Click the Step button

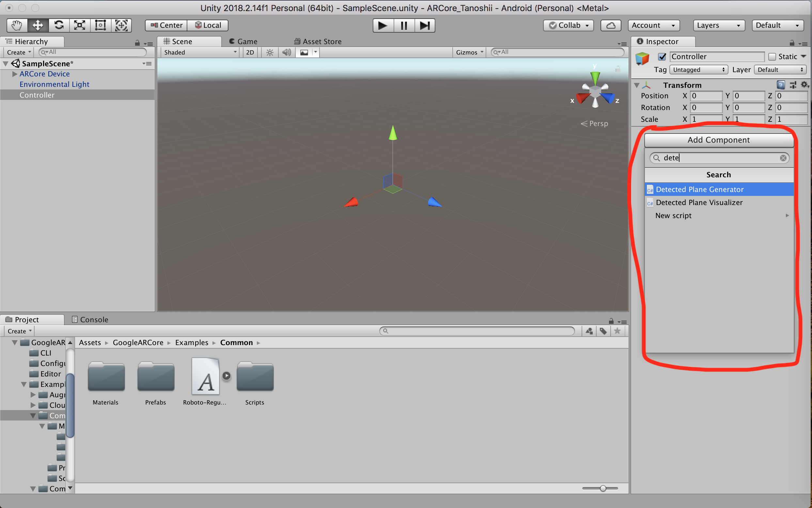click(x=425, y=25)
